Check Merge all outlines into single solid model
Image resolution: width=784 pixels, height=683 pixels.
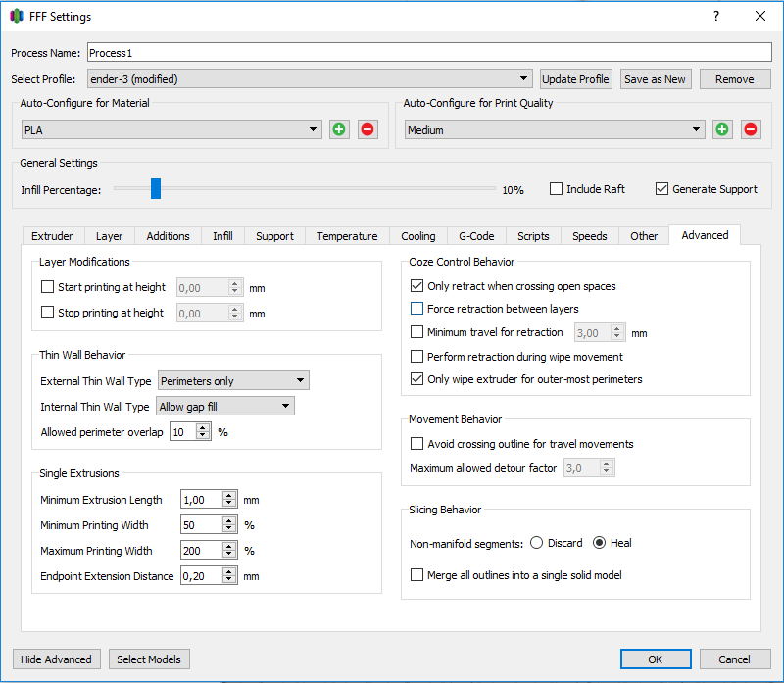pos(416,575)
